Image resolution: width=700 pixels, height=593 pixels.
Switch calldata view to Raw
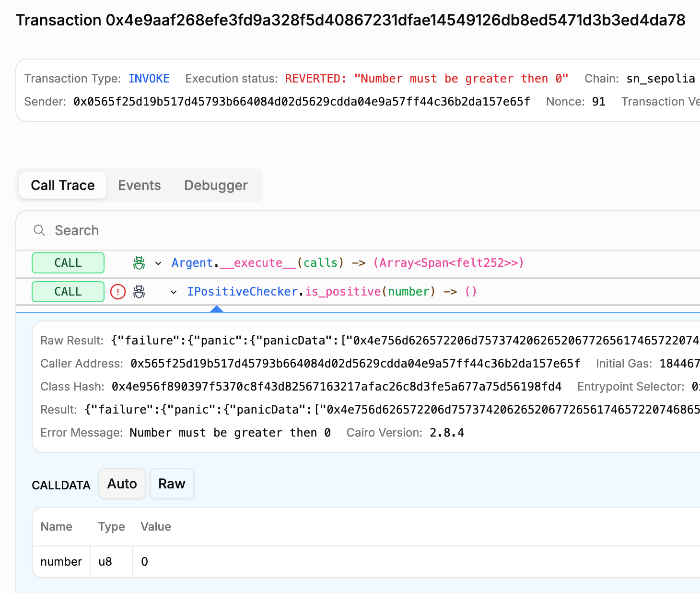[172, 484]
